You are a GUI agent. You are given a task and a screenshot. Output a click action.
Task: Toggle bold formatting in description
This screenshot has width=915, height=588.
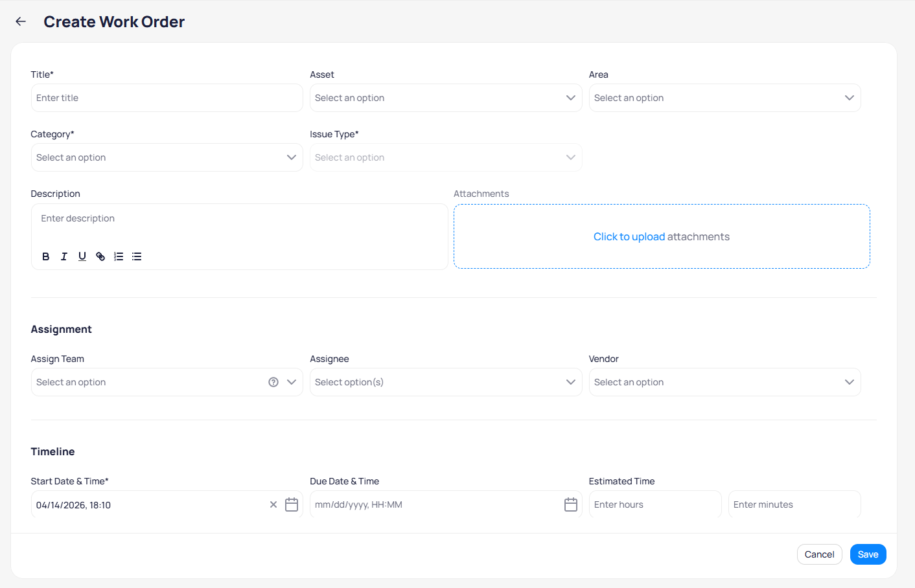tap(46, 256)
